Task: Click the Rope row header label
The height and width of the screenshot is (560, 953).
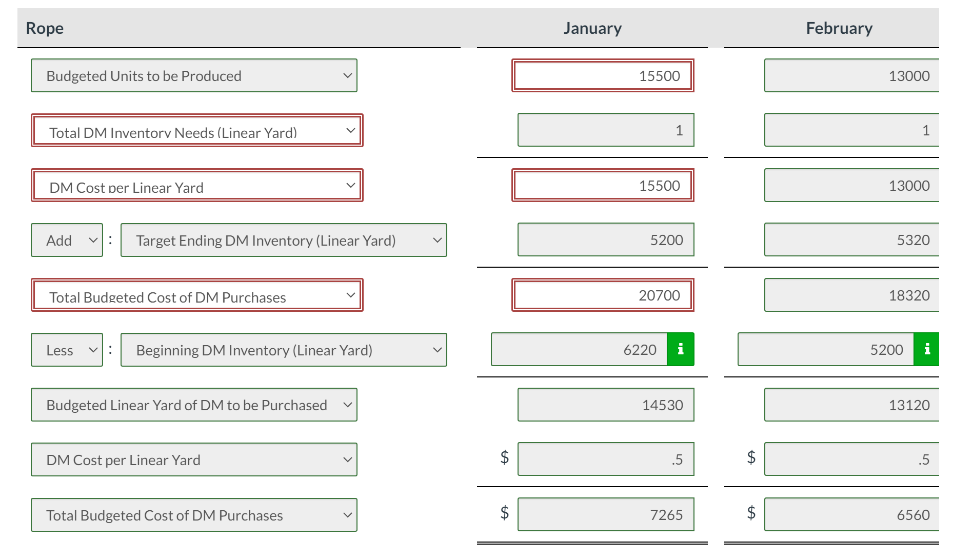Action: pyautogui.click(x=45, y=28)
